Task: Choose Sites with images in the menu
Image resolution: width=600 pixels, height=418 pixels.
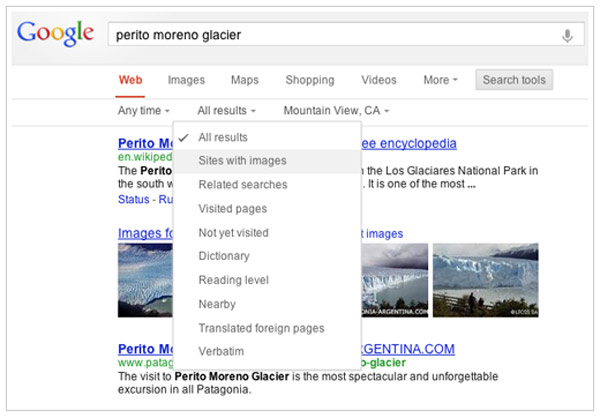Action: click(x=267, y=161)
